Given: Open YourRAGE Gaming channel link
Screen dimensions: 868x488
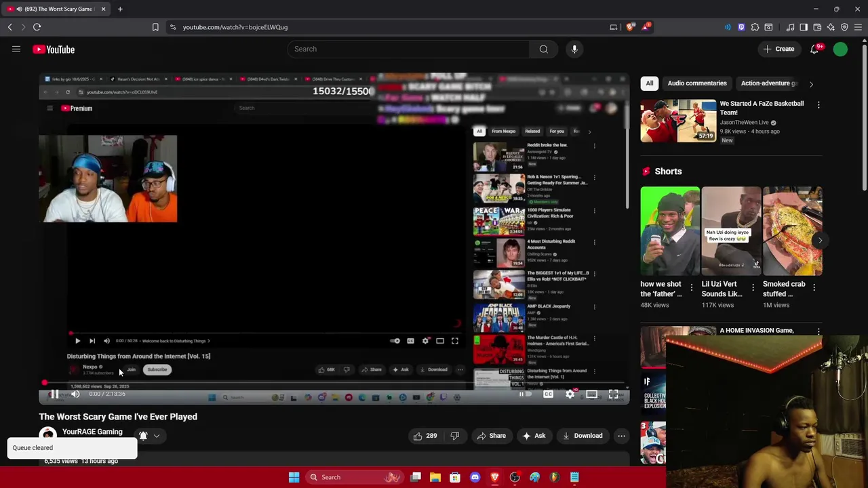Looking at the screenshot, I should tap(92, 432).
